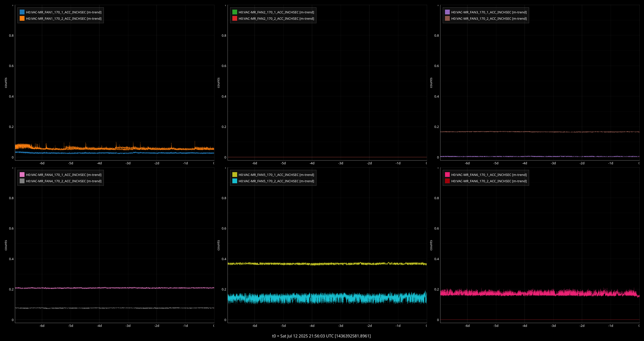Click the 0.2 y-axis tick in FAN4 plot
The width and height of the screenshot is (644, 341).
coord(11,289)
